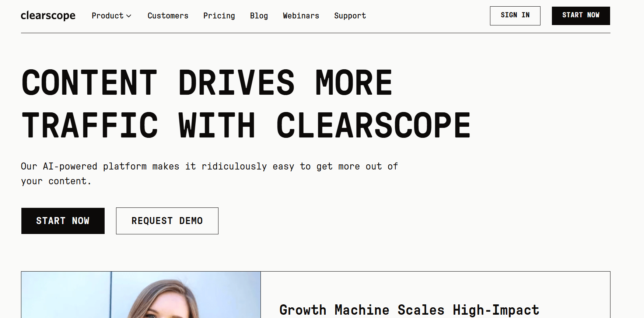Select the 'Content drives more traffic' headline
644x318 pixels.
[x=246, y=104]
